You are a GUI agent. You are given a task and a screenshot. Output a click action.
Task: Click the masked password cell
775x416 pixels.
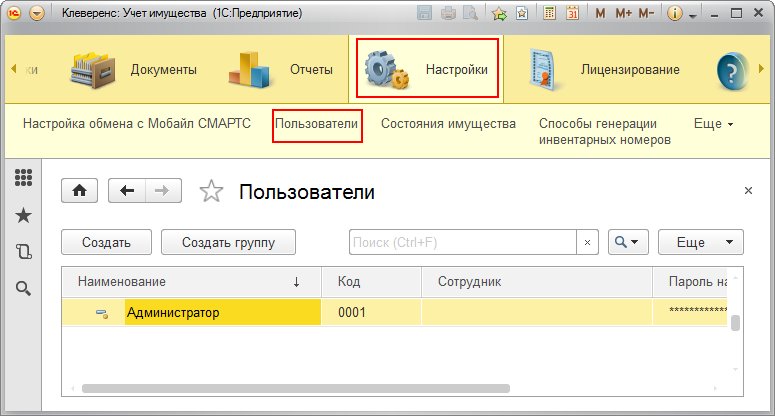tap(690, 312)
